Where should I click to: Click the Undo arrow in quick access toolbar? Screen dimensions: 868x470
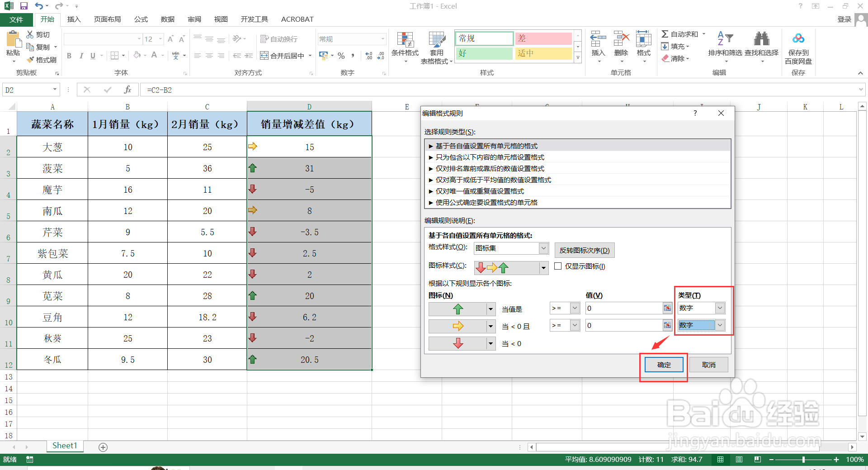click(x=39, y=6)
